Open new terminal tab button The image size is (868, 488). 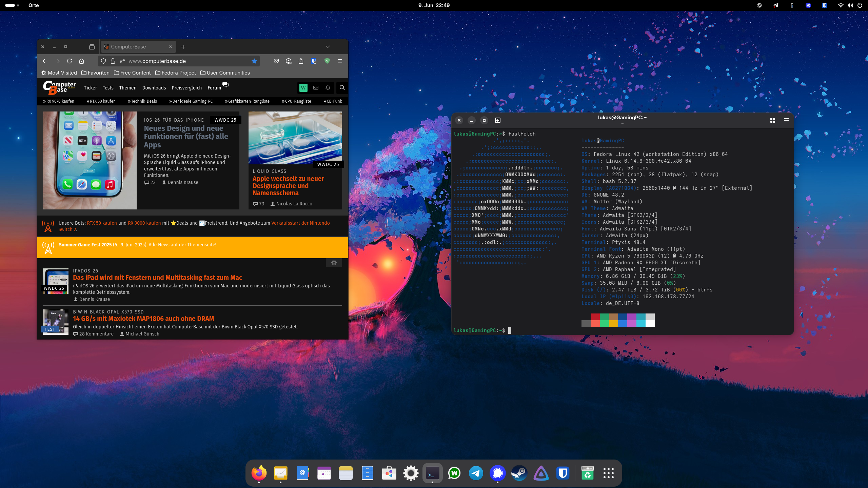point(498,120)
